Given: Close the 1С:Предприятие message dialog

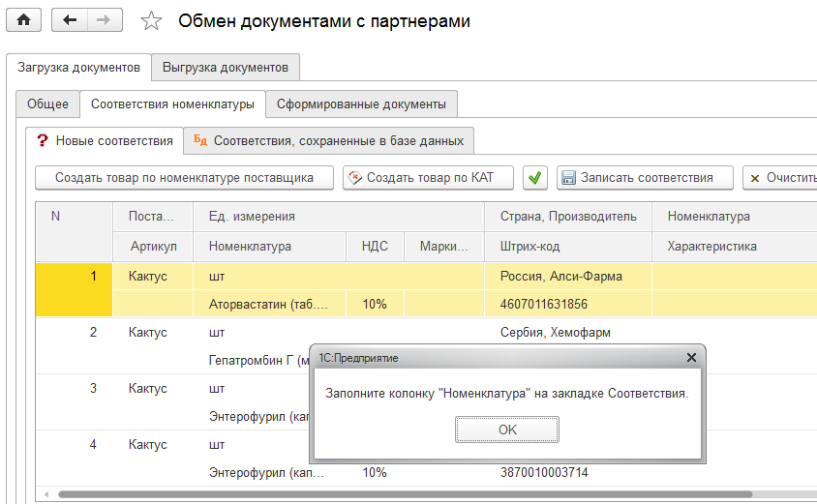Looking at the screenshot, I should click(x=691, y=358).
